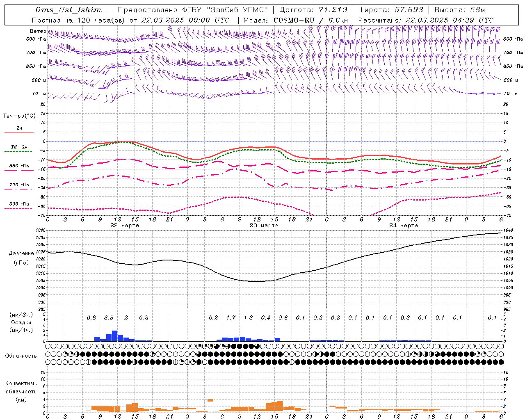The image size is (525, 420).
Task: Click the (мм/1ч.) hourly precipitation unit label
Action: point(21,330)
